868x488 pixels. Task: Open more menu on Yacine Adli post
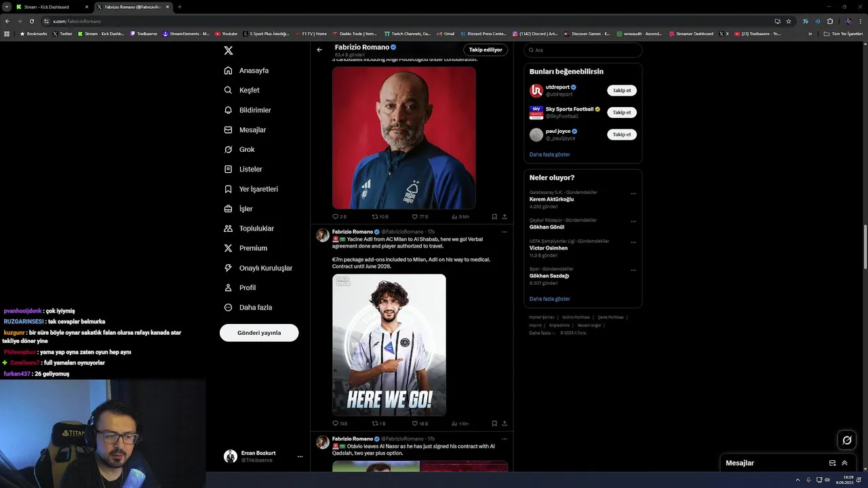coord(505,232)
